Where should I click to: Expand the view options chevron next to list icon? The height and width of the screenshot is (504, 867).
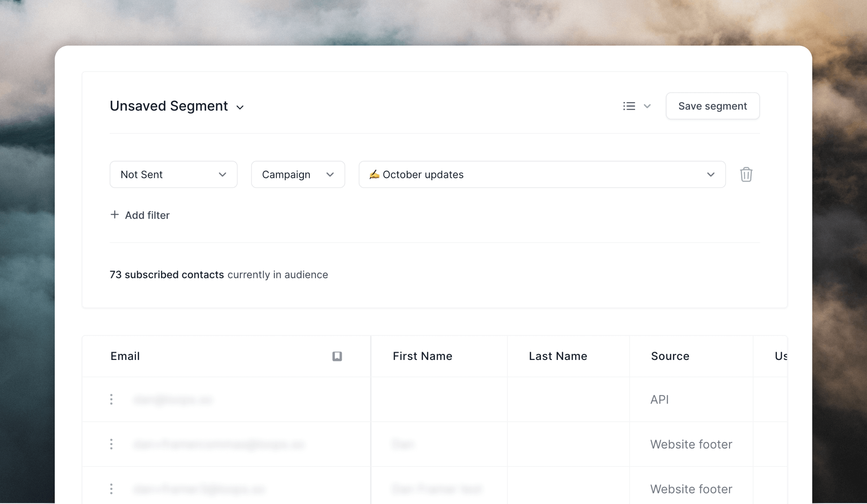click(647, 106)
